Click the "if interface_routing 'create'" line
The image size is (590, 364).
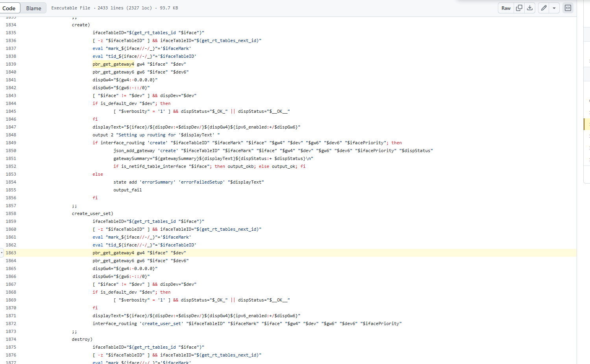tap(247, 143)
